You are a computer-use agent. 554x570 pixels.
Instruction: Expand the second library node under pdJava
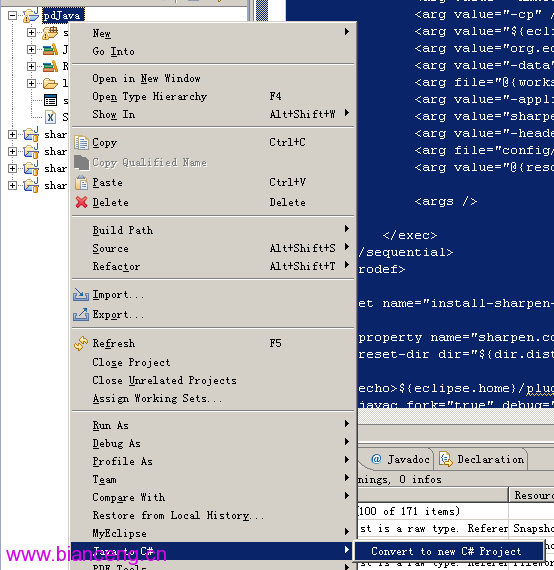pos(32,66)
